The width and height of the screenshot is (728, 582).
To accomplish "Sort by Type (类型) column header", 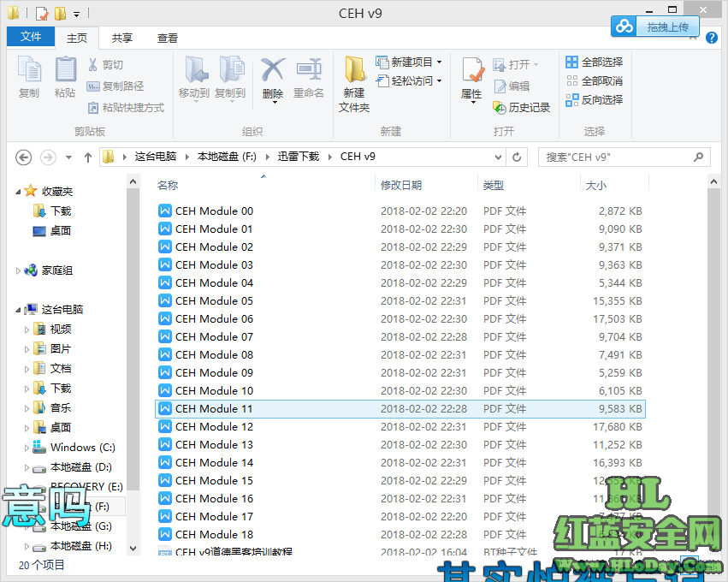I will coord(494,186).
